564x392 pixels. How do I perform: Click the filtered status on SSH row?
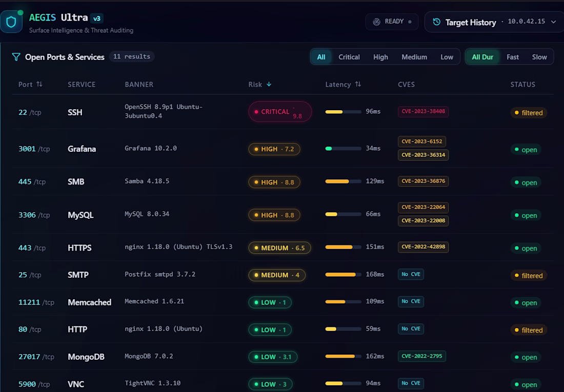(529, 113)
